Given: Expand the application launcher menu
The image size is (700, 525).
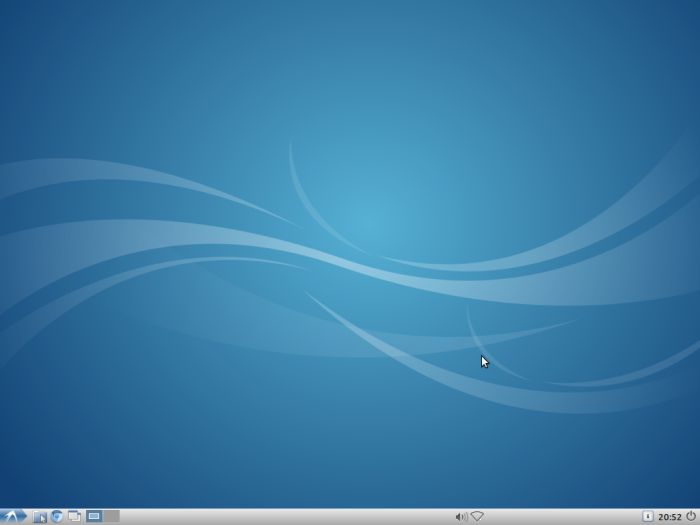Looking at the screenshot, I should click(14, 516).
